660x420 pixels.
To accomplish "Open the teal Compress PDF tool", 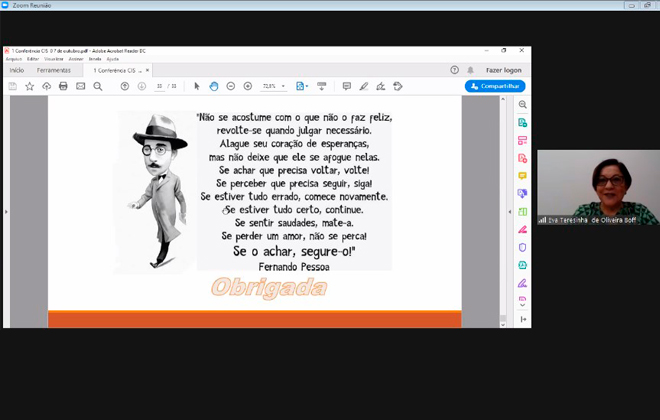I will point(522,265).
